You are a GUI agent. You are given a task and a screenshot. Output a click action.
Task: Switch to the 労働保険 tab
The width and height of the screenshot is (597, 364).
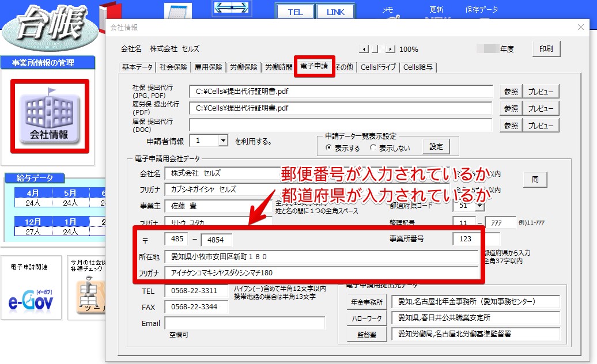(x=244, y=67)
